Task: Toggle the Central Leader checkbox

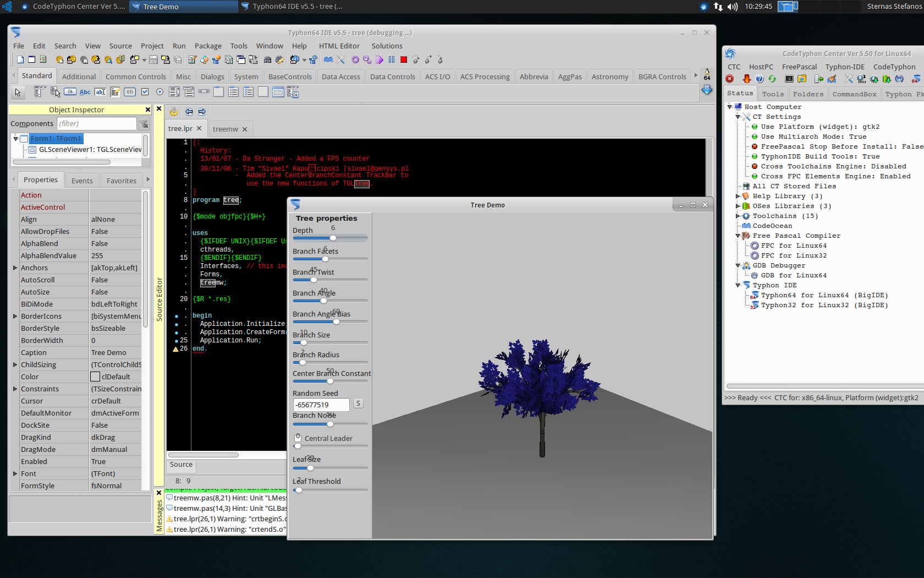Action: [x=298, y=438]
